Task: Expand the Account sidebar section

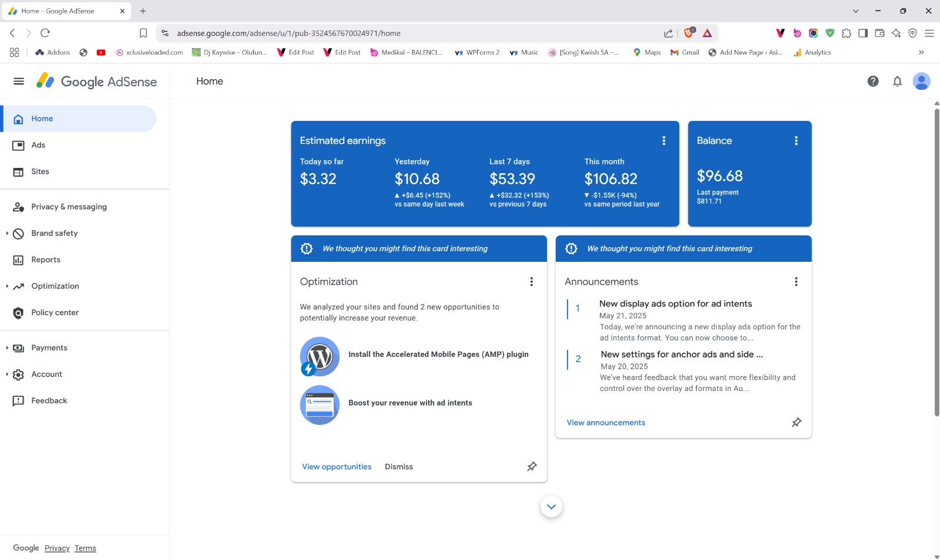Action: coord(7,375)
